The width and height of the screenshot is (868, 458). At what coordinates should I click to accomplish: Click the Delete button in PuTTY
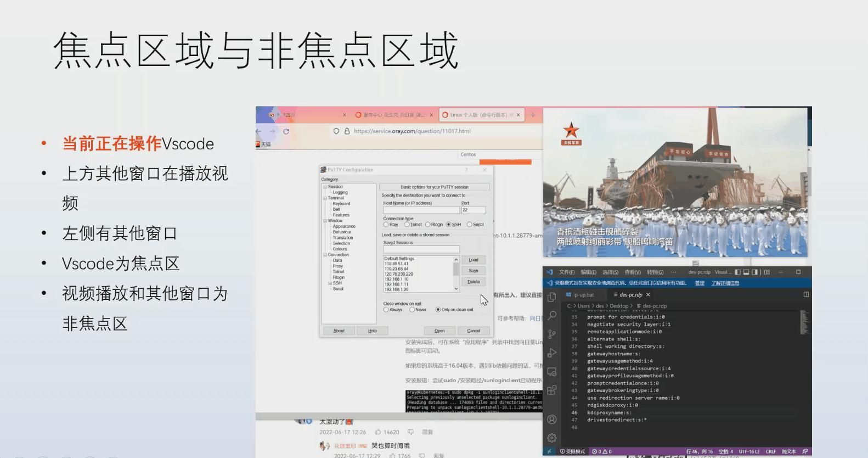(474, 282)
